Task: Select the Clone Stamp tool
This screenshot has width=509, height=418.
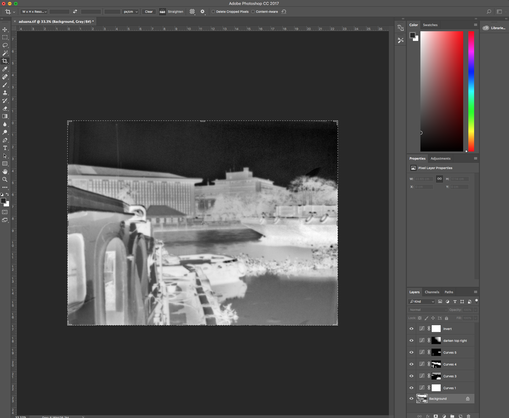Action: (5, 93)
